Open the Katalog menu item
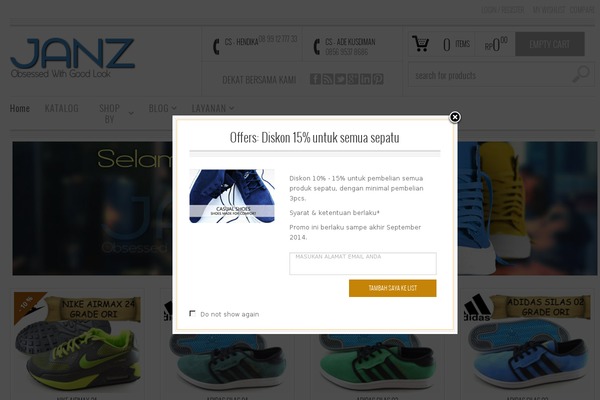 coord(62,108)
